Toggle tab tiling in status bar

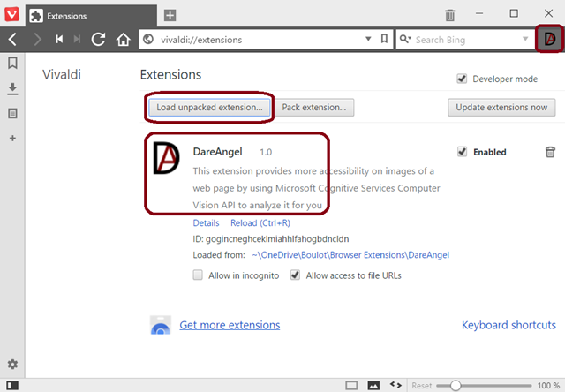(351, 386)
